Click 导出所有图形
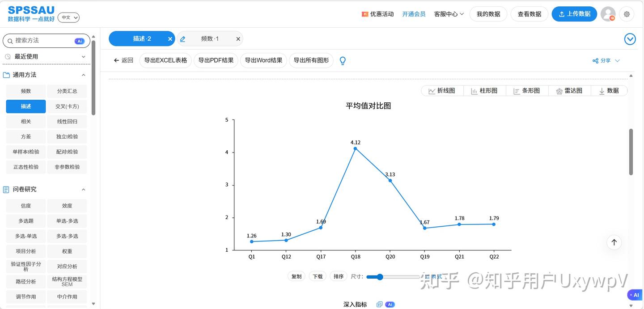Screen dimensions: 644x309 pos(311,60)
